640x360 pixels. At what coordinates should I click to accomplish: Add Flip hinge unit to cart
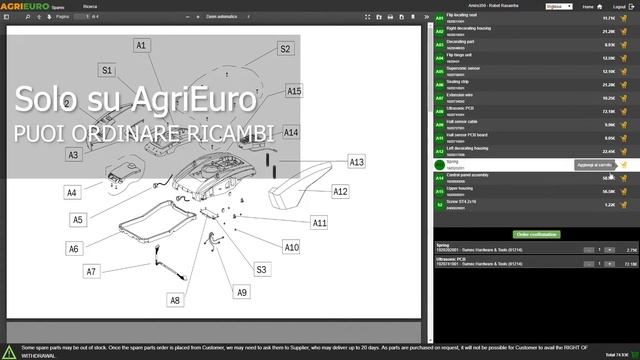[624, 58]
